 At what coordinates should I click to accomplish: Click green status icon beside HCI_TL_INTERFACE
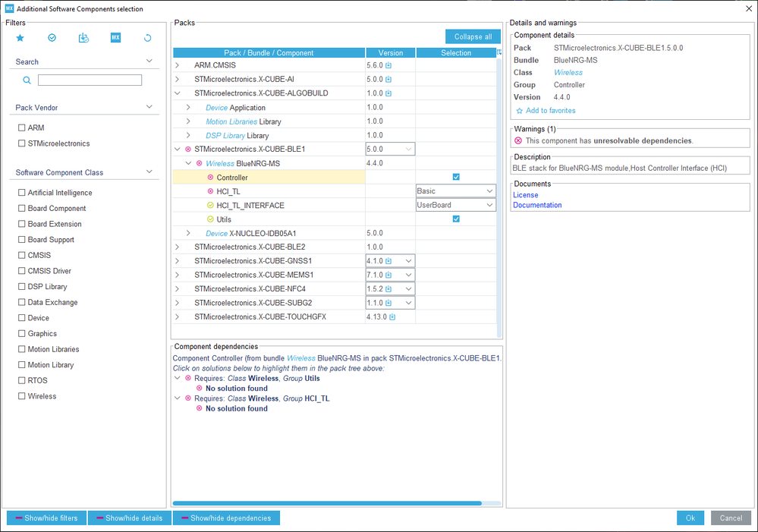(x=210, y=206)
